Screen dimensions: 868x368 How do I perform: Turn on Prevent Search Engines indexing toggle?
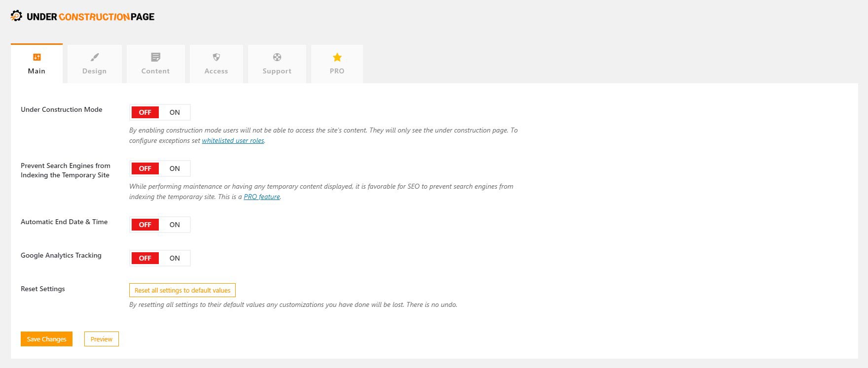point(175,168)
